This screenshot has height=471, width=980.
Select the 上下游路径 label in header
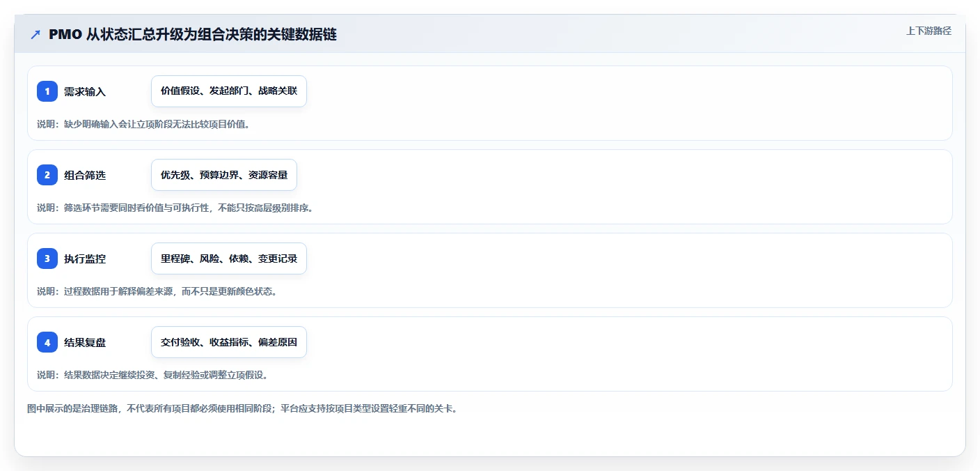click(x=928, y=31)
